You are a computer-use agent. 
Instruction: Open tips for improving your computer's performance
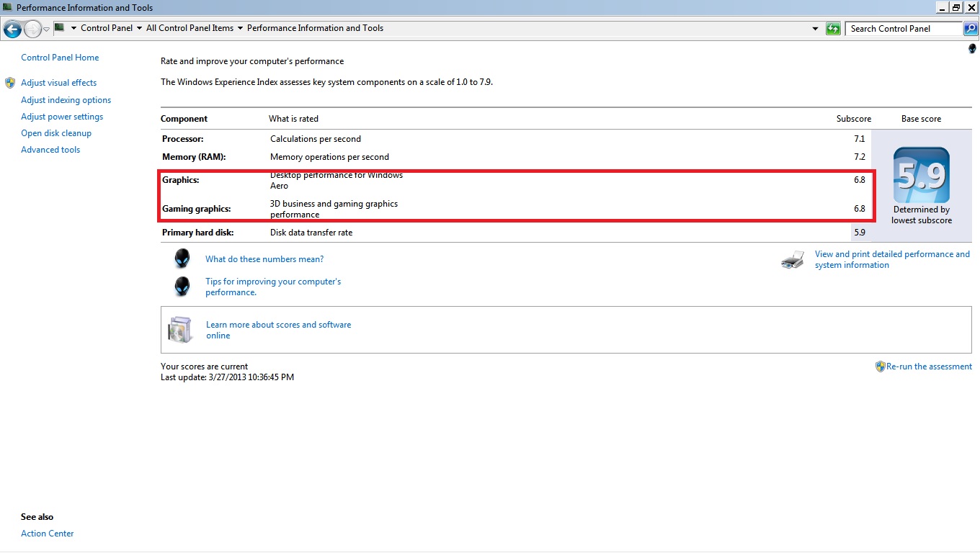point(273,287)
